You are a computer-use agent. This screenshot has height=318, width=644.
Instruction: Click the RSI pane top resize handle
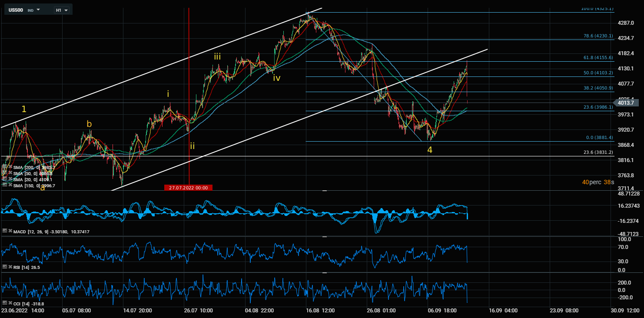pyautogui.click(x=324, y=237)
